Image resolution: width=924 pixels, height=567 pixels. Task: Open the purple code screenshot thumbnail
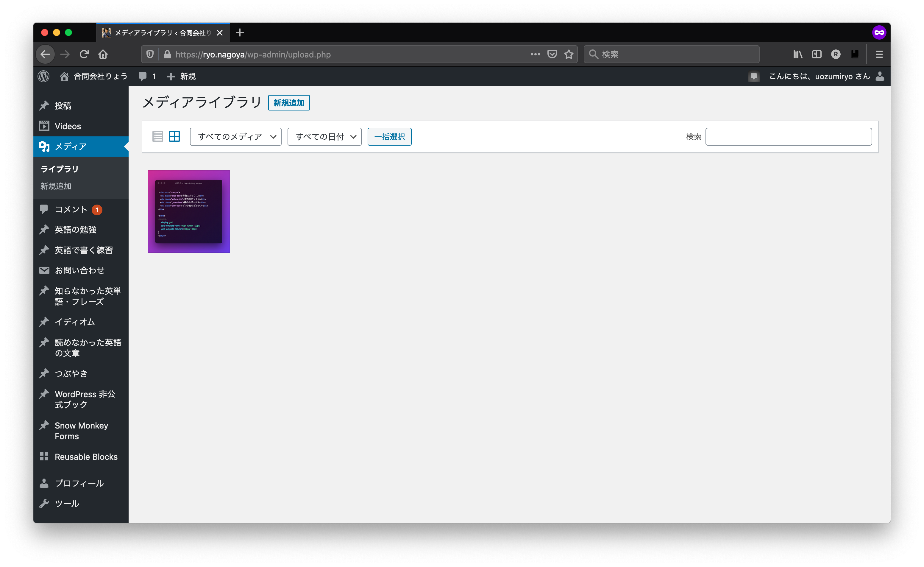[189, 212]
